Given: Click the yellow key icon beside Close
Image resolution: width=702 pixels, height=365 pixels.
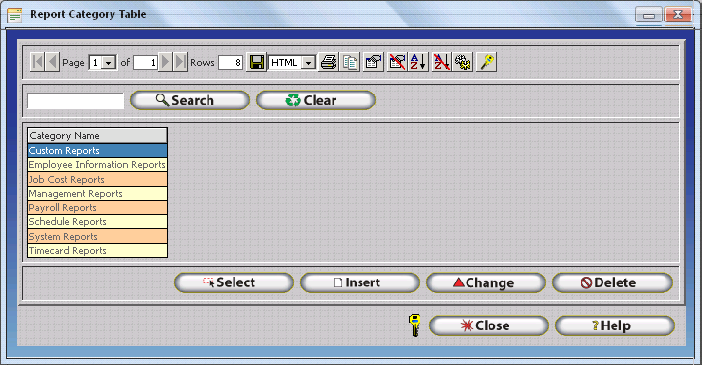Looking at the screenshot, I should tap(415, 325).
